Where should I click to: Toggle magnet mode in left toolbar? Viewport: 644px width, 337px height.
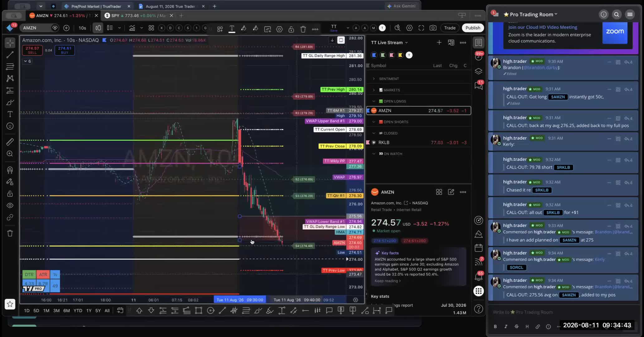[10, 170]
